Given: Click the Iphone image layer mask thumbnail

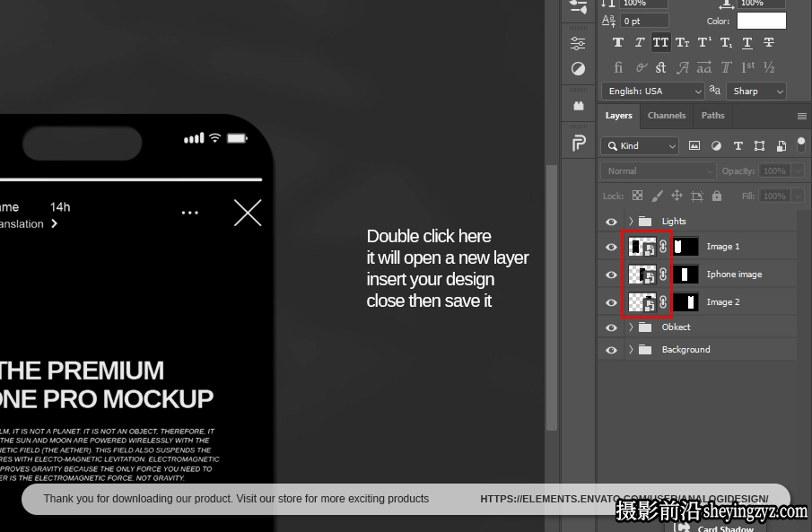Looking at the screenshot, I should point(685,274).
